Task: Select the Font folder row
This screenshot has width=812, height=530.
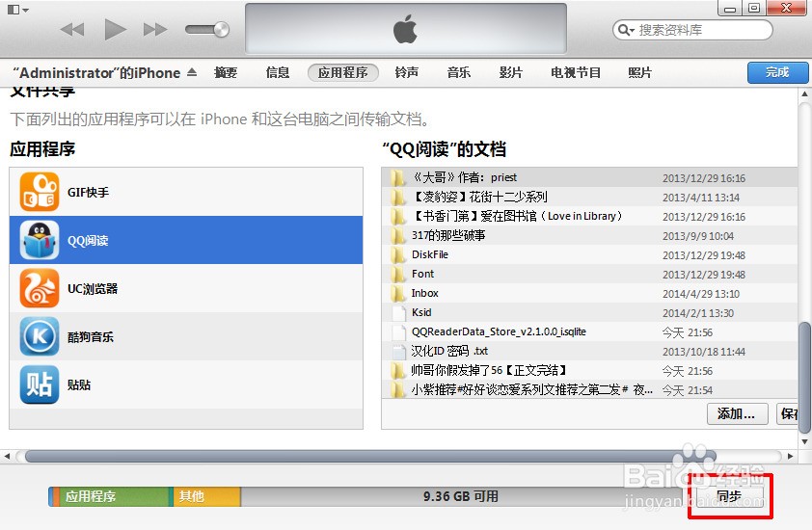Action: click(x=589, y=274)
